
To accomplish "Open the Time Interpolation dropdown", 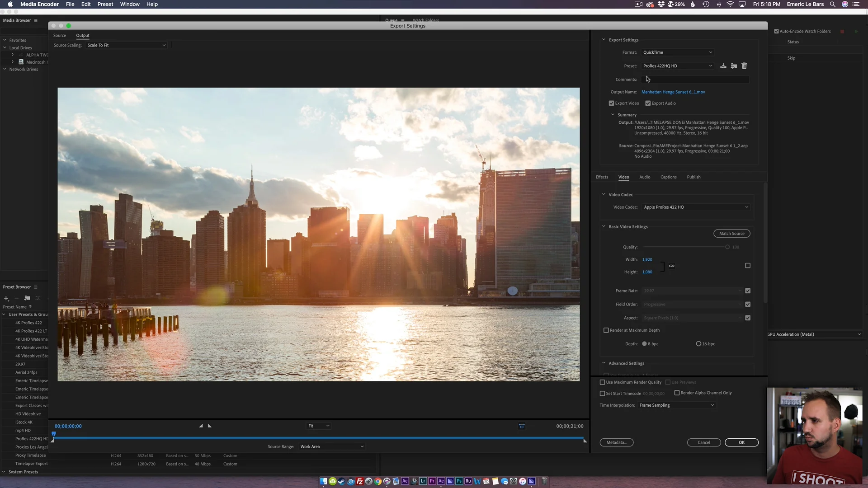I will pyautogui.click(x=676, y=405).
